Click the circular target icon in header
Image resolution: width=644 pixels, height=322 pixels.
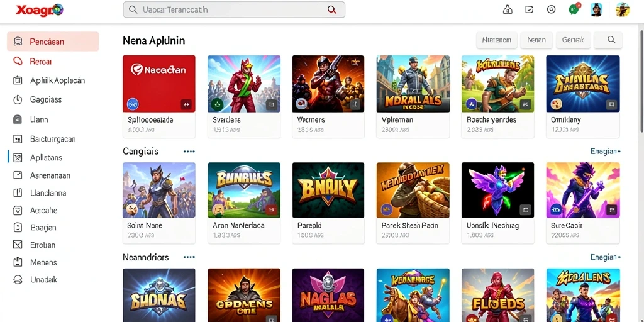pos(551,9)
